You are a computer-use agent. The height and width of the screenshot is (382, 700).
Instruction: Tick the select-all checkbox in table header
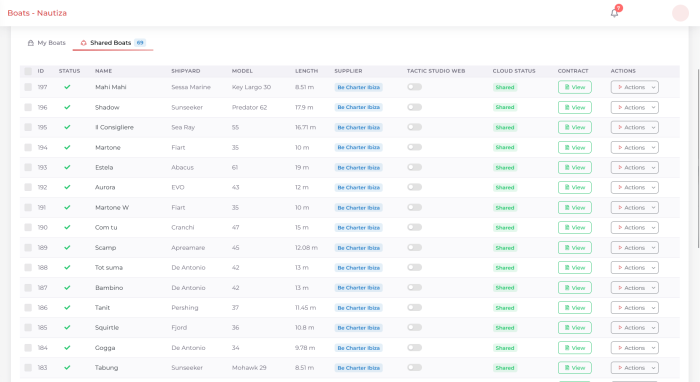(28, 71)
